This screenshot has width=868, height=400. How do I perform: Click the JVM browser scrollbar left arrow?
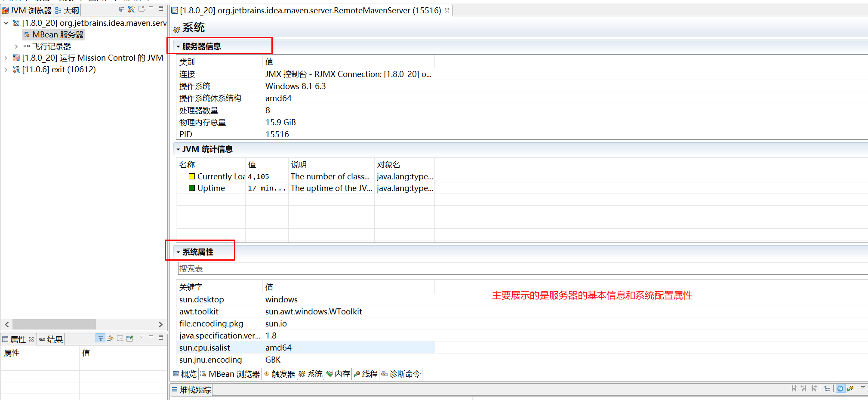click(x=6, y=324)
